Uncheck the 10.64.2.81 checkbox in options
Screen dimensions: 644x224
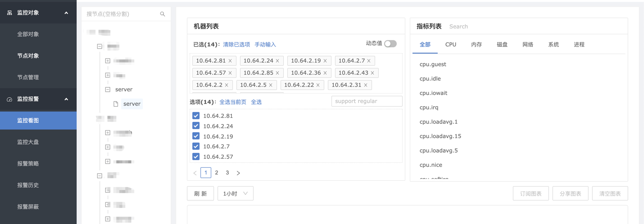pos(196,116)
